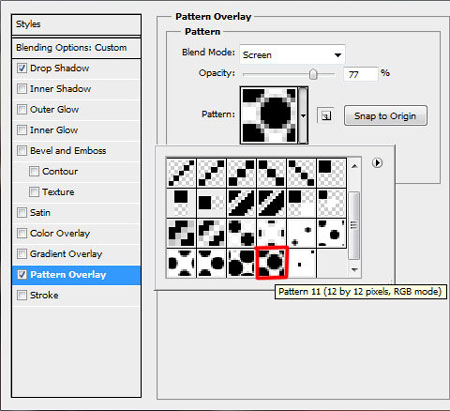Open the Styles section in the list

tap(76, 24)
